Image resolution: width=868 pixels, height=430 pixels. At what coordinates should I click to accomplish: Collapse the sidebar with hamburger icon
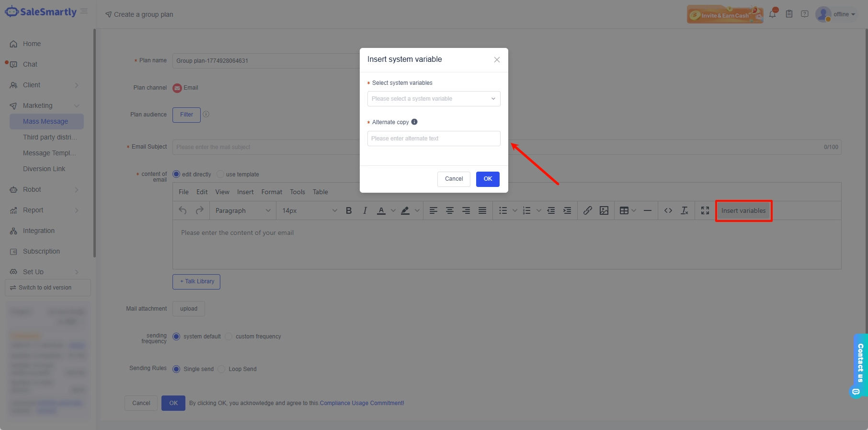84,11
